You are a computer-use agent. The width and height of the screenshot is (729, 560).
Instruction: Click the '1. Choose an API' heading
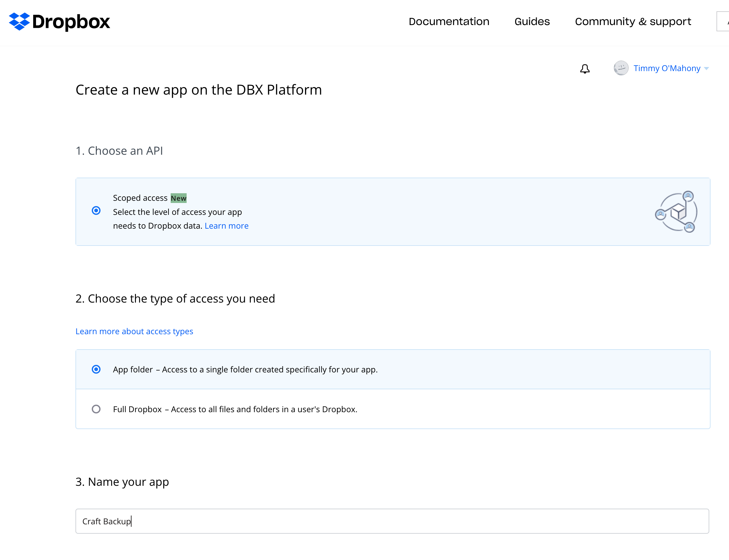click(x=119, y=151)
